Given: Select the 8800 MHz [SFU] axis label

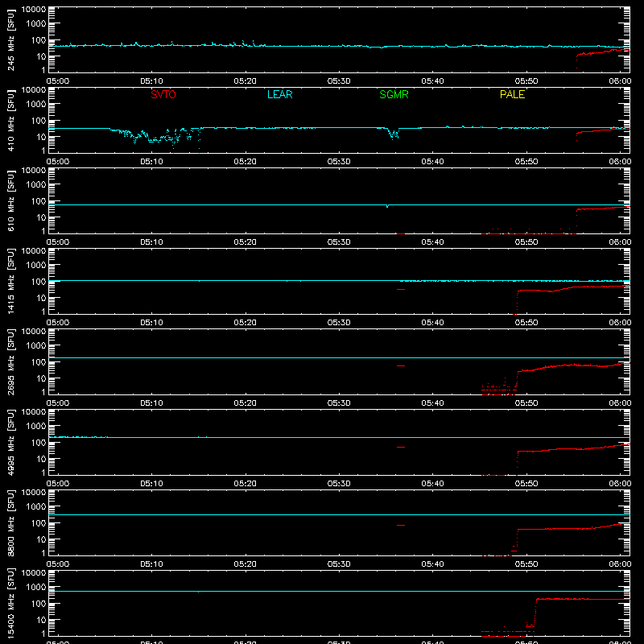Looking at the screenshot, I should [11, 522].
